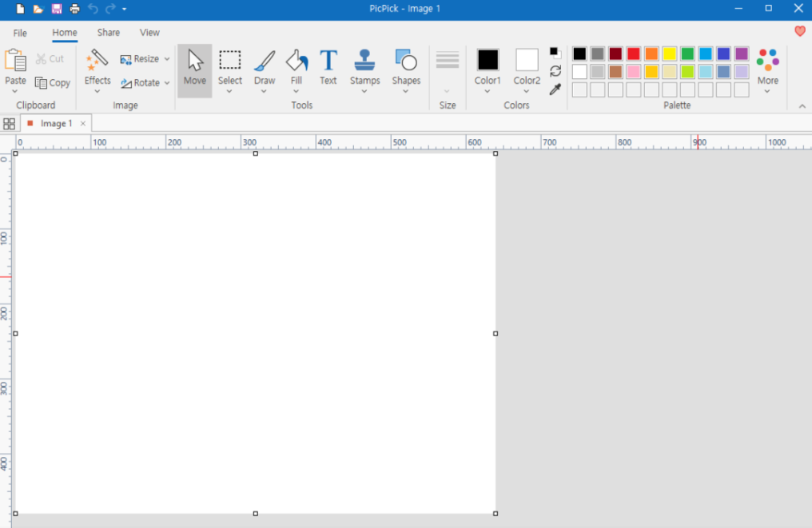This screenshot has height=528, width=812.
Task: Expand the Paste options arrow
Action: tap(15, 92)
